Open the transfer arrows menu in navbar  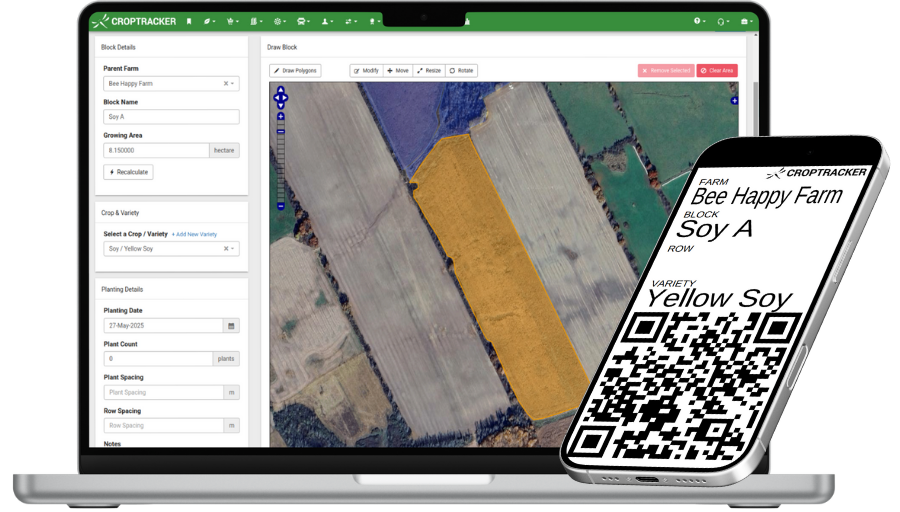click(351, 21)
